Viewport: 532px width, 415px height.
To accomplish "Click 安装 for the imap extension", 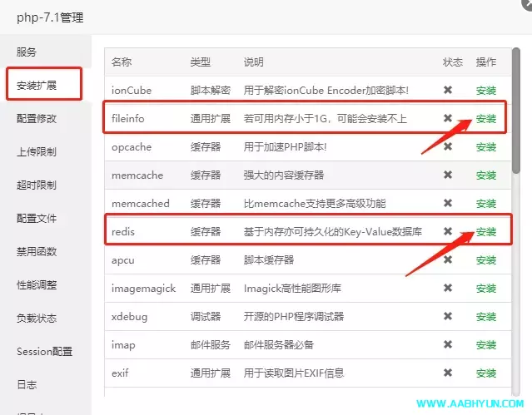I will 486,345.
